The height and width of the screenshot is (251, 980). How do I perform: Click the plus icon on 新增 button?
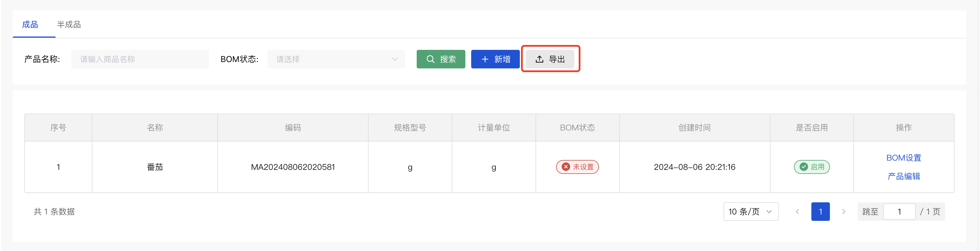click(x=485, y=59)
